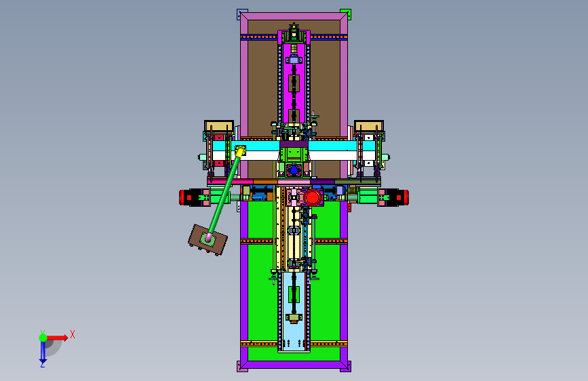Select the tan box on the right carriage

369,126
